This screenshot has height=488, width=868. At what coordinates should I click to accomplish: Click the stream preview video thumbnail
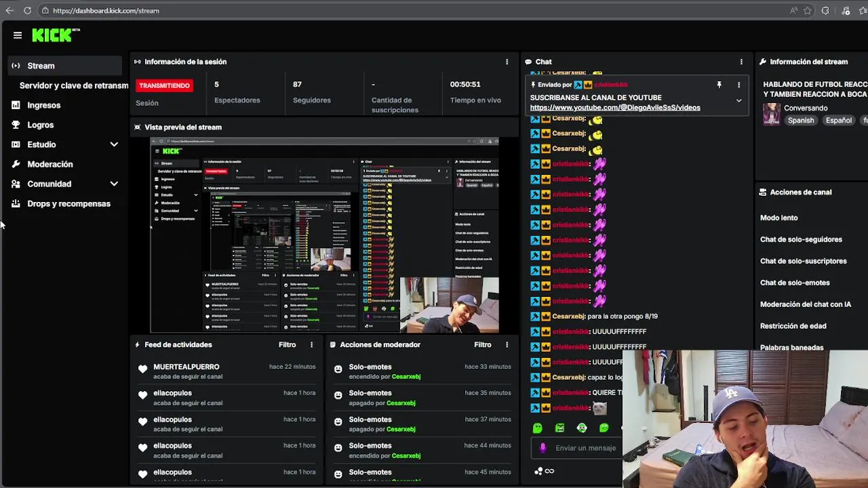pos(324,235)
